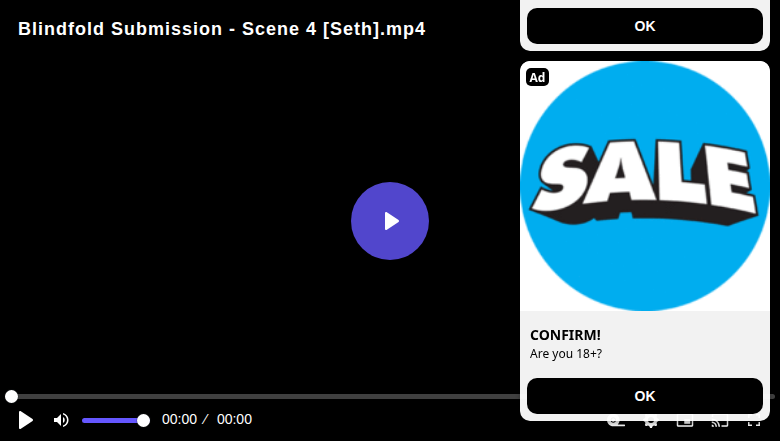Click the playback speed icon beside the gear
The height and width of the screenshot is (441, 780).
[616, 424]
